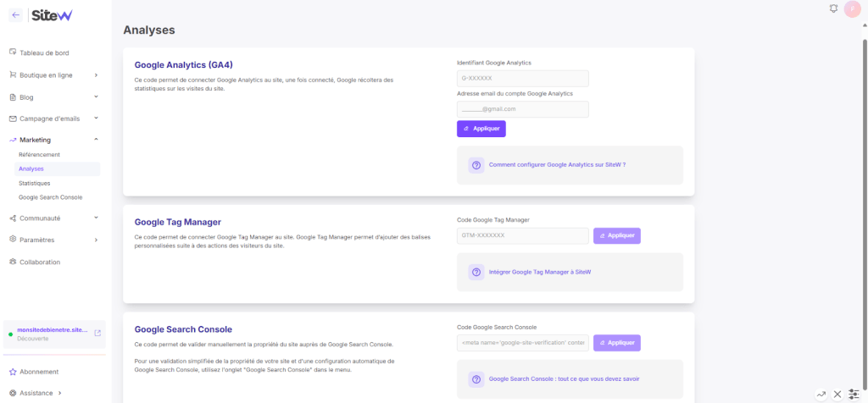Open site in new tab icon
Viewport: 868px width, 403px height.
pos(97,333)
